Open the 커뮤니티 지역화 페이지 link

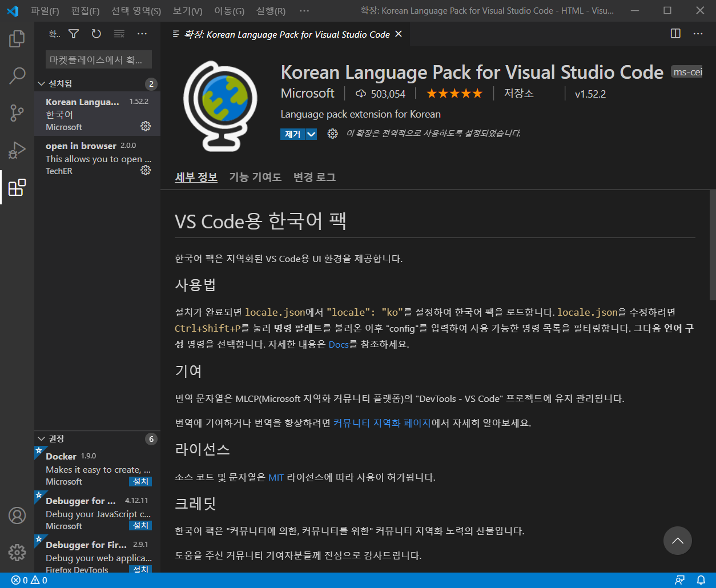[382, 423]
